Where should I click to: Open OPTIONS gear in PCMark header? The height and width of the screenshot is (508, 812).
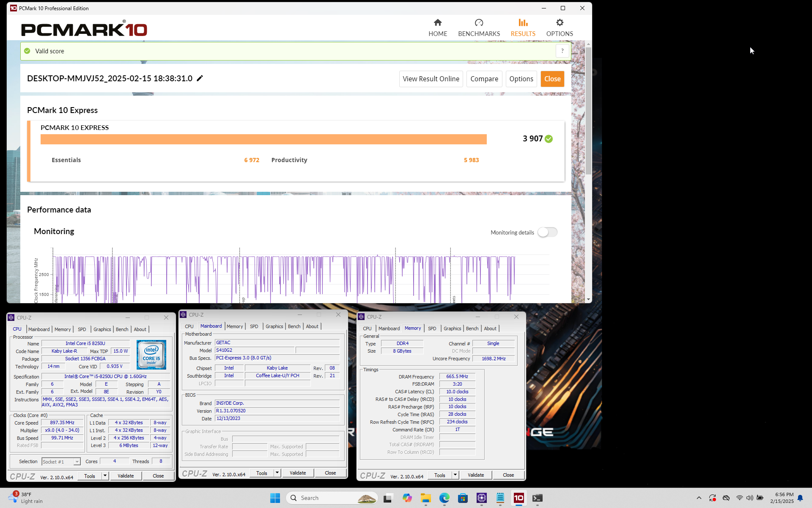560,22
